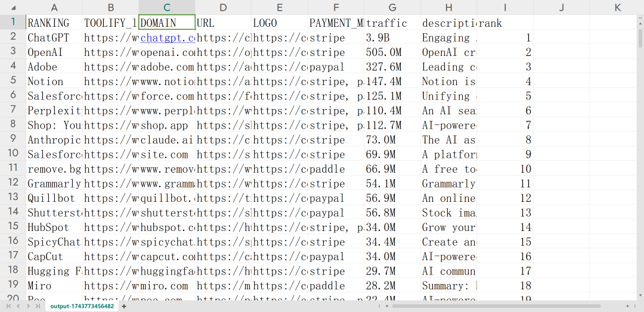
Task: Go to next sheet navigation arrow
Action: [x=28, y=306]
